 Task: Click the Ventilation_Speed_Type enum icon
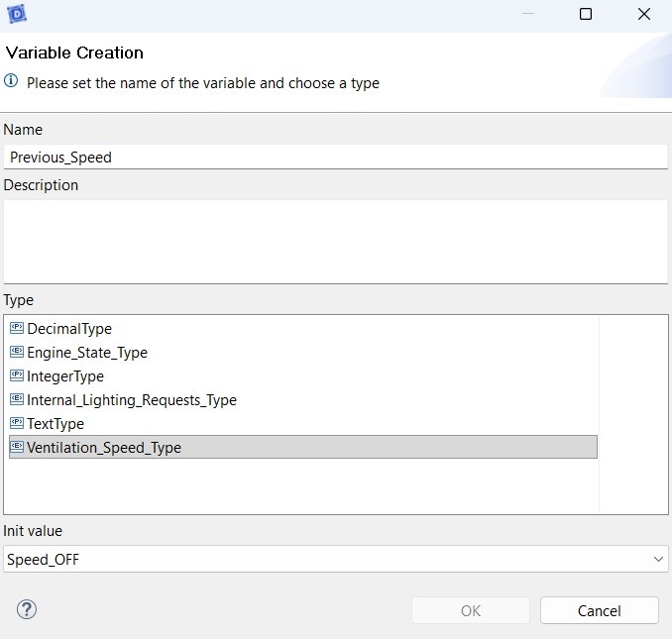(17, 447)
